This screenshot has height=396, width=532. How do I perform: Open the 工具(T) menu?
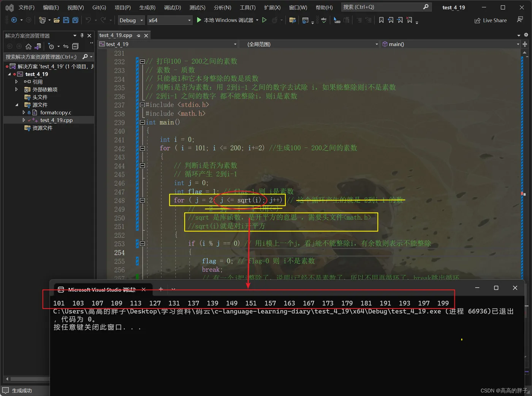pyautogui.click(x=248, y=8)
